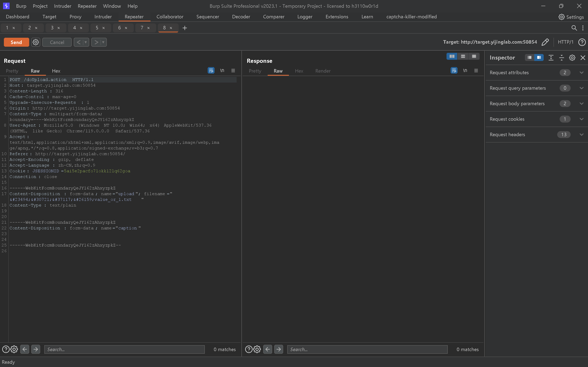Click the Collaborator tab in top navigation

(x=169, y=17)
